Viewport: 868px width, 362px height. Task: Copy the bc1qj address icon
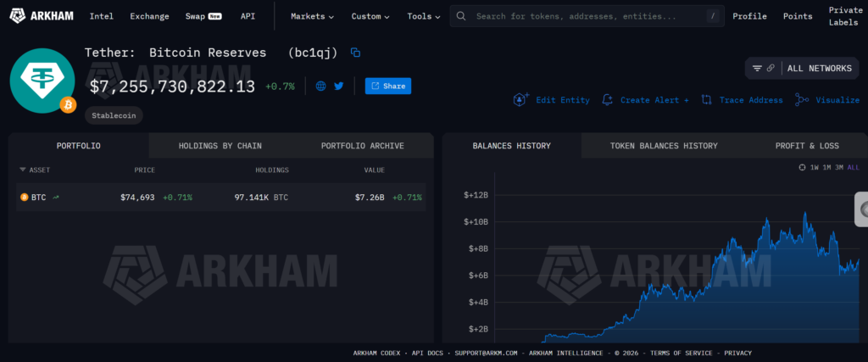click(355, 53)
